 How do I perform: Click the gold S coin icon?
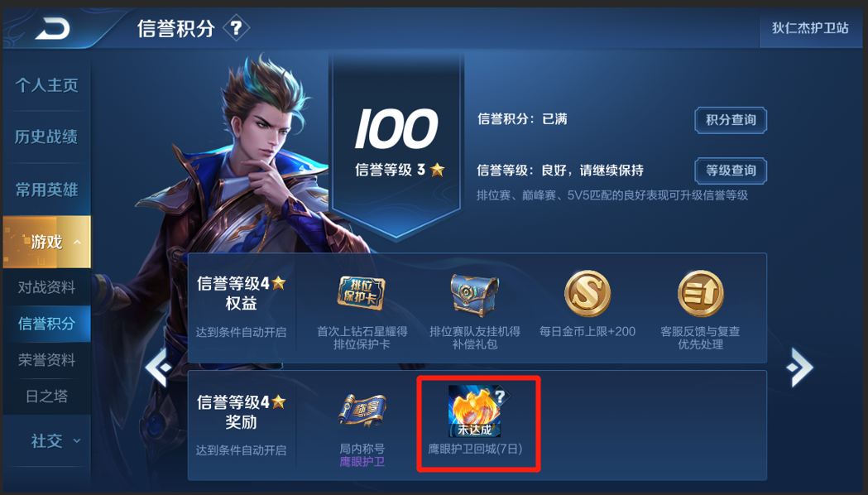coord(587,294)
